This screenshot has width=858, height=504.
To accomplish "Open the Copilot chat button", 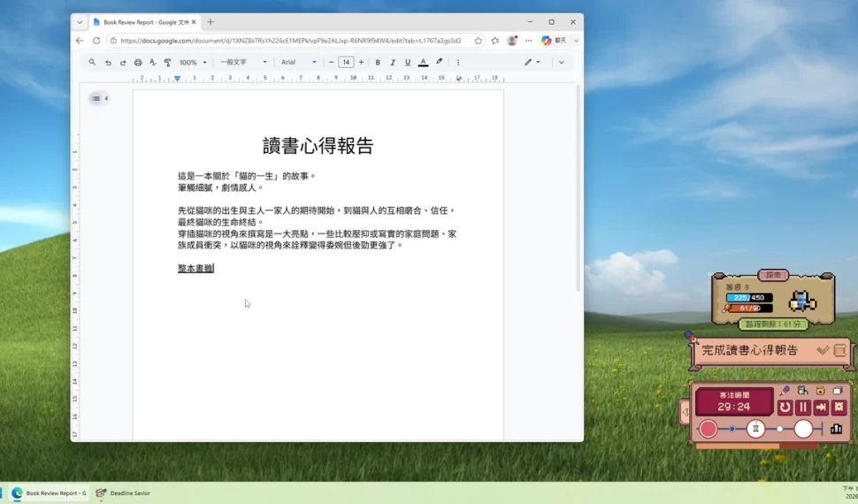I will [x=554, y=41].
